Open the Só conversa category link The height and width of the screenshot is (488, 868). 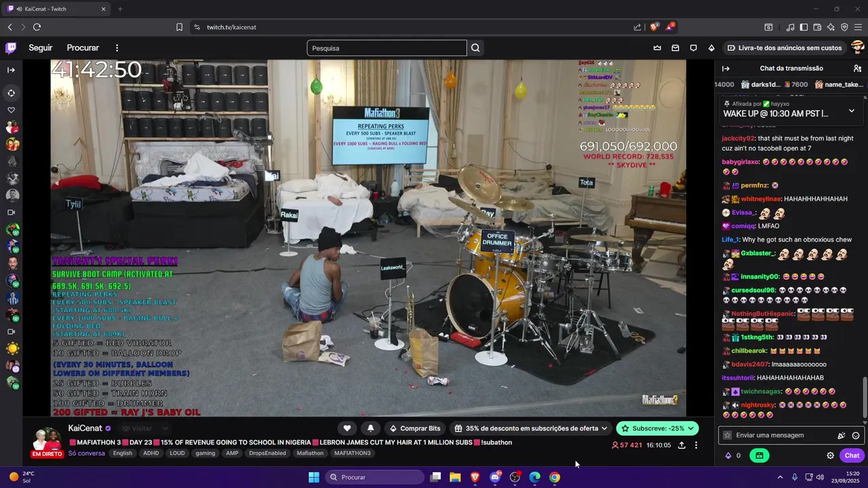(87, 453)
